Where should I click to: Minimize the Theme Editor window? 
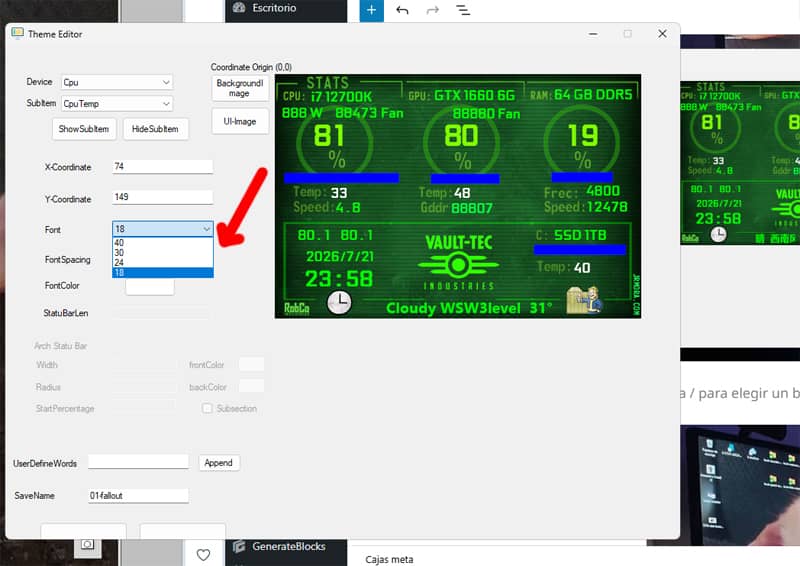coord(593,34)
